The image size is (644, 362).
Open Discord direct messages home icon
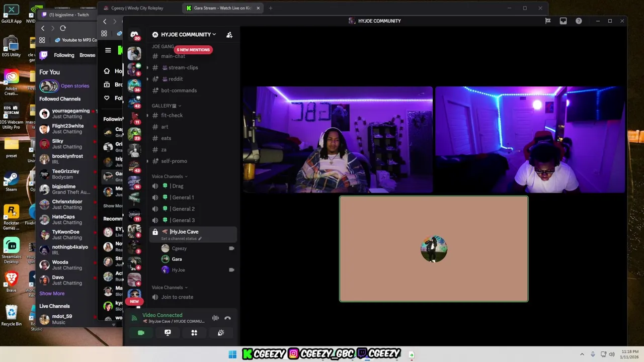(134, 34)
